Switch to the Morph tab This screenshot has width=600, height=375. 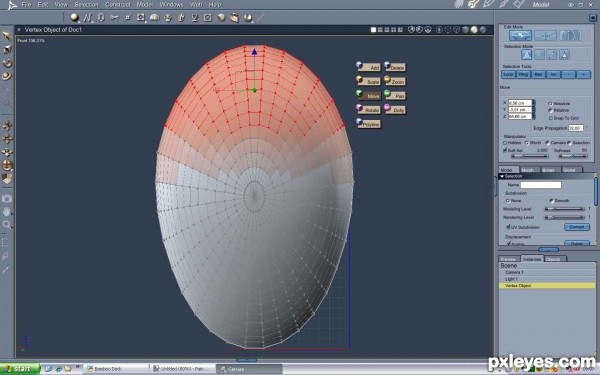coord(527,170)
